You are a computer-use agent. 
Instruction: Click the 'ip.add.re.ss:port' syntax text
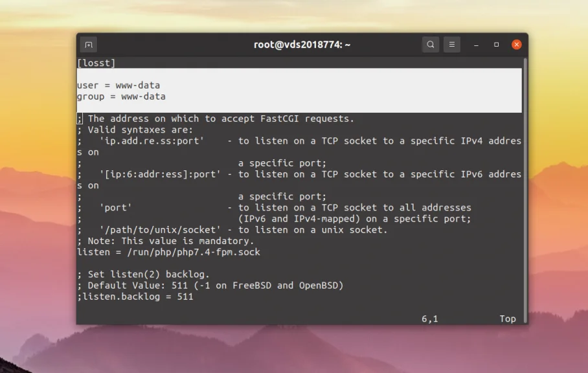coord(152,141)
